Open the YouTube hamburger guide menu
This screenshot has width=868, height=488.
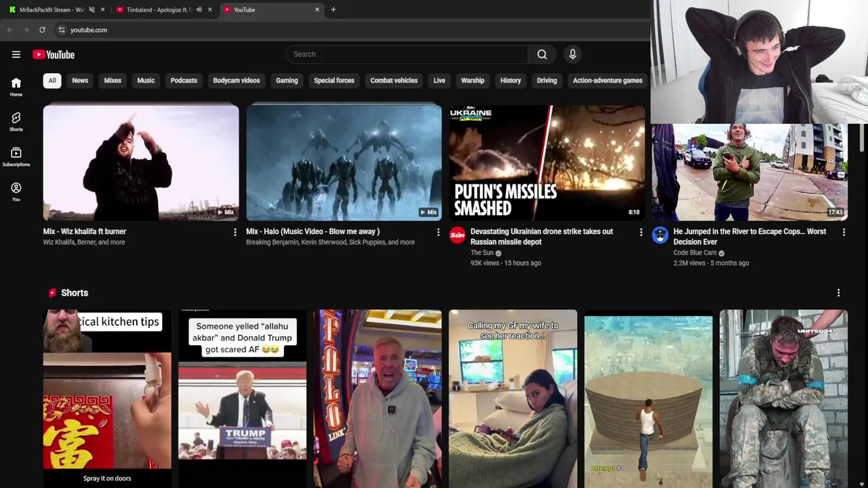point(16,54)
